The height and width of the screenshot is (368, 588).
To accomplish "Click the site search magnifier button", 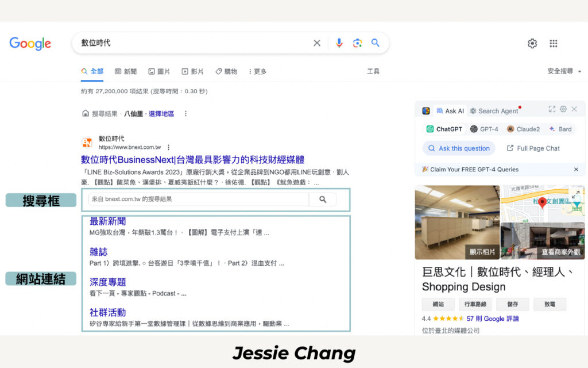I will [323, 200].
